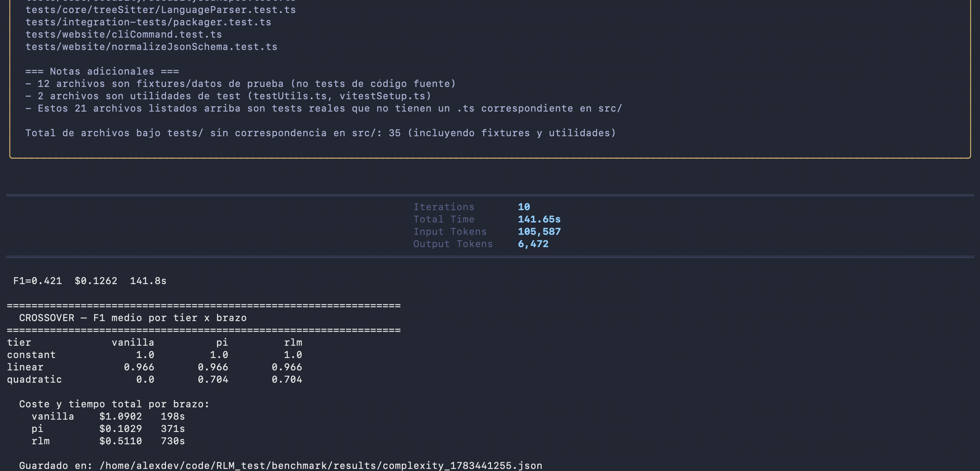The image size is (980, 471).
Task: Click the vanilla cost $1.0902
Action: [x=120, y=417]
